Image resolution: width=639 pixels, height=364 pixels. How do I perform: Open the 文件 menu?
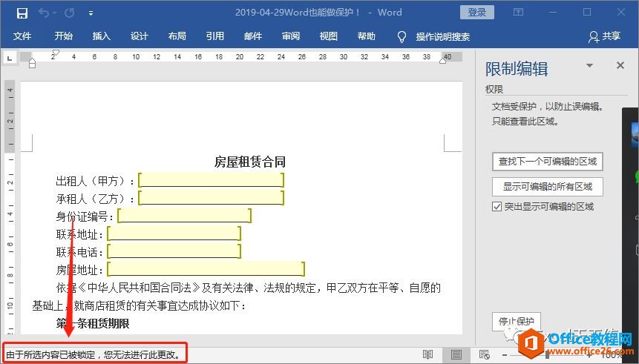tap(22, 36)
